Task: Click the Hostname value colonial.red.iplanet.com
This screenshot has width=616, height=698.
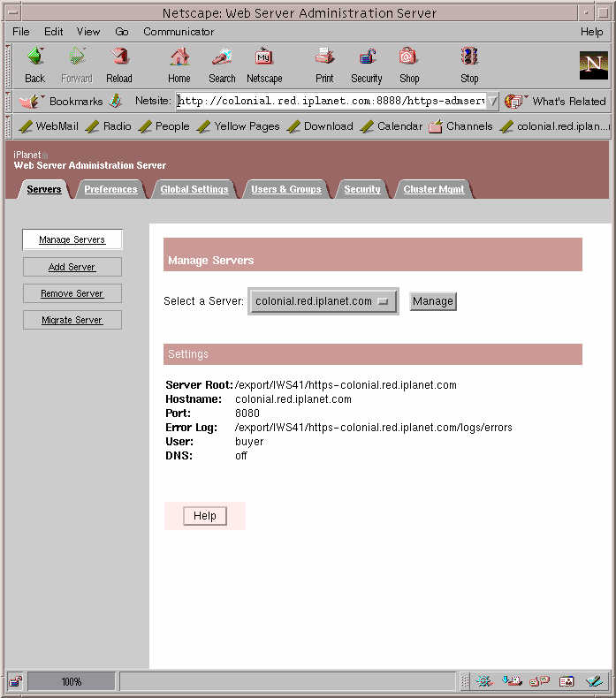Action: (x=293, y=399)
